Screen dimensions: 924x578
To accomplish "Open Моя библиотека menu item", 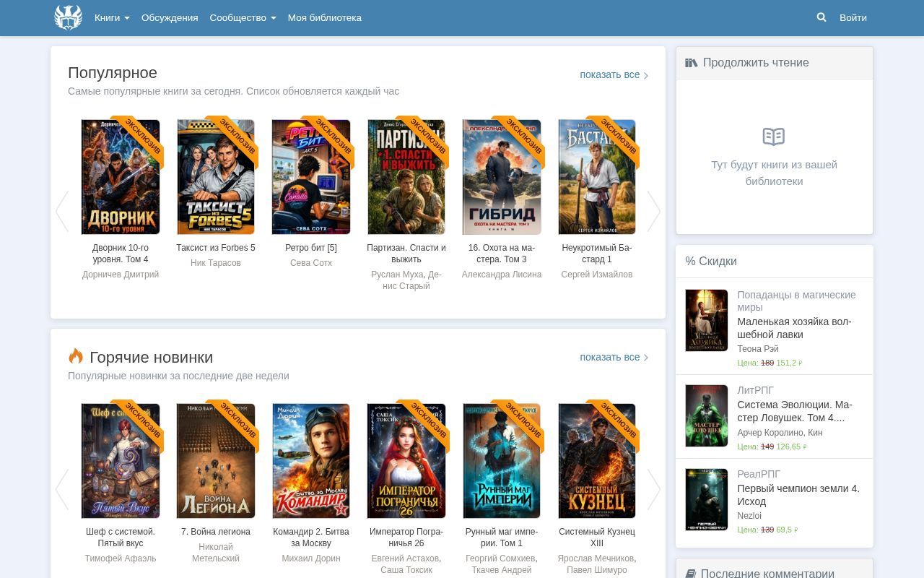I will pos(325,17).
